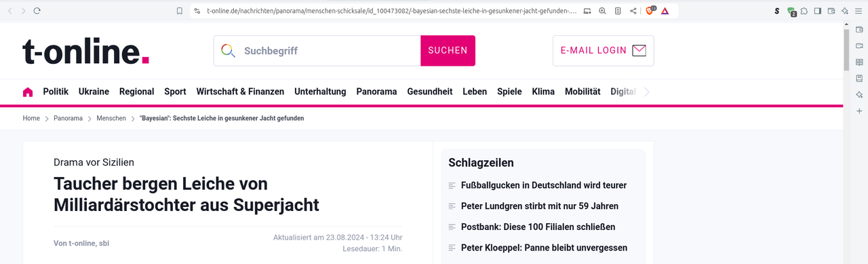Open the Spiele menu section
This screenshot has height=264, width=868.
coord(509,92)
